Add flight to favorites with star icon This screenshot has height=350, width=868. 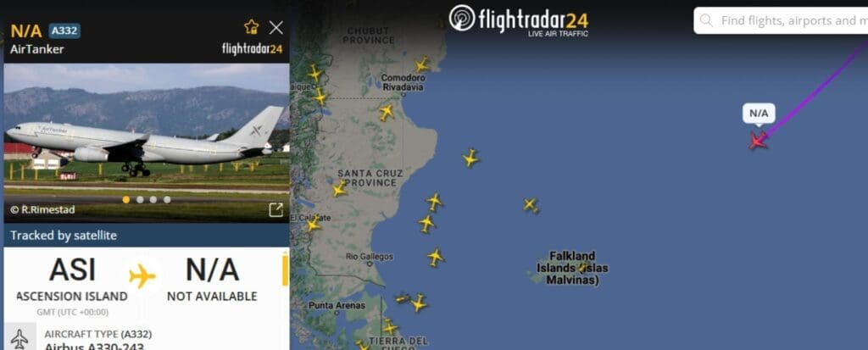click(x=251, y=26)
